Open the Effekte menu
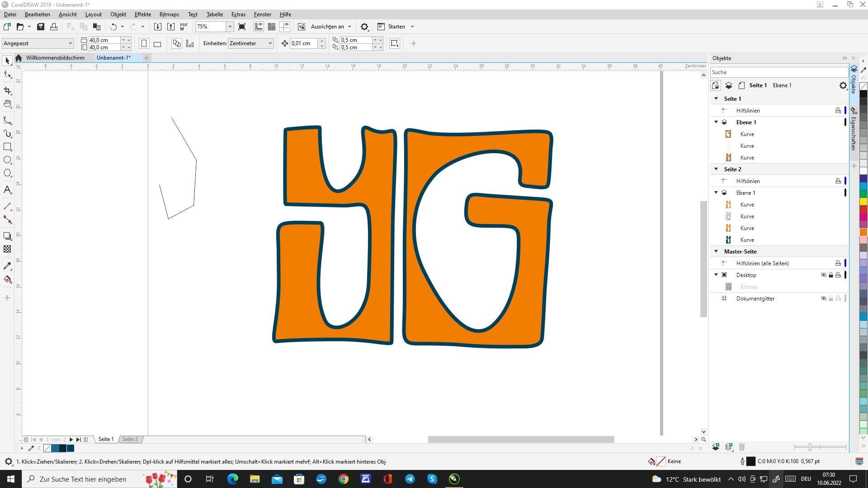 142,14
